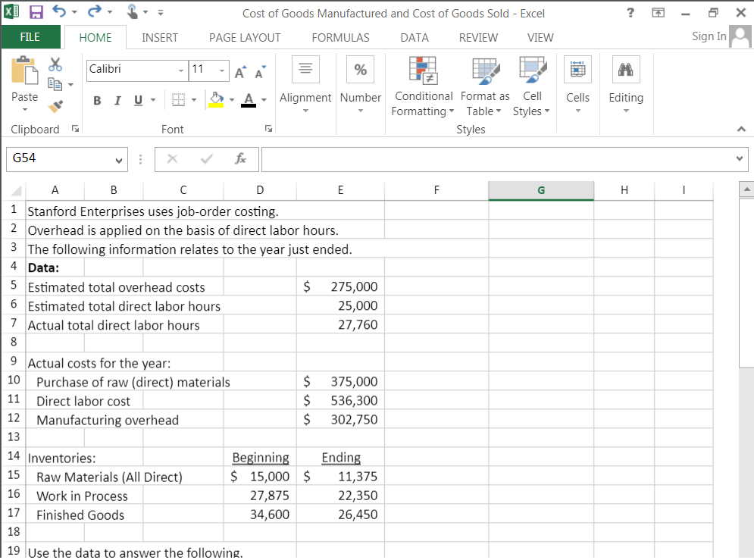Click the Insert Function fx icon

[x=240, y=158]
